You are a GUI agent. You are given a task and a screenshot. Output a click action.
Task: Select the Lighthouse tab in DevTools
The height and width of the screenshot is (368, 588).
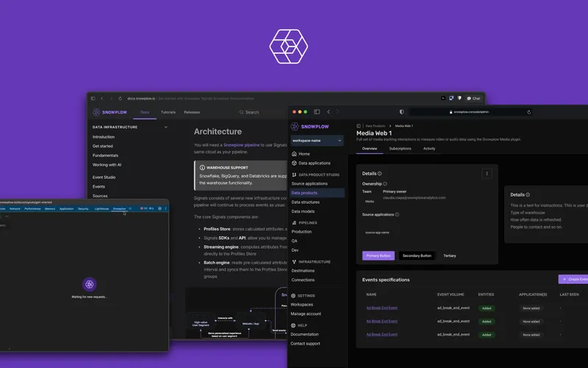coord(101,209)
